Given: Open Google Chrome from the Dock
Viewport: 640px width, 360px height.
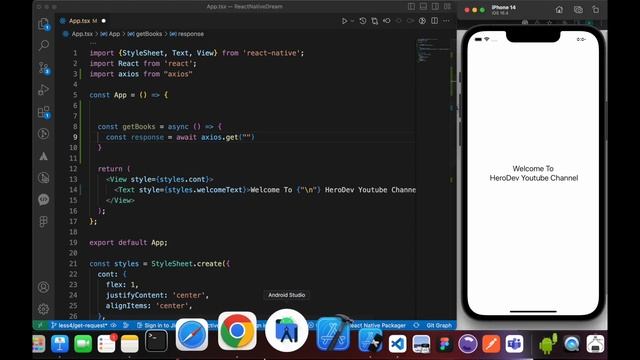Looking at the screenshot, I should [237, 331].
